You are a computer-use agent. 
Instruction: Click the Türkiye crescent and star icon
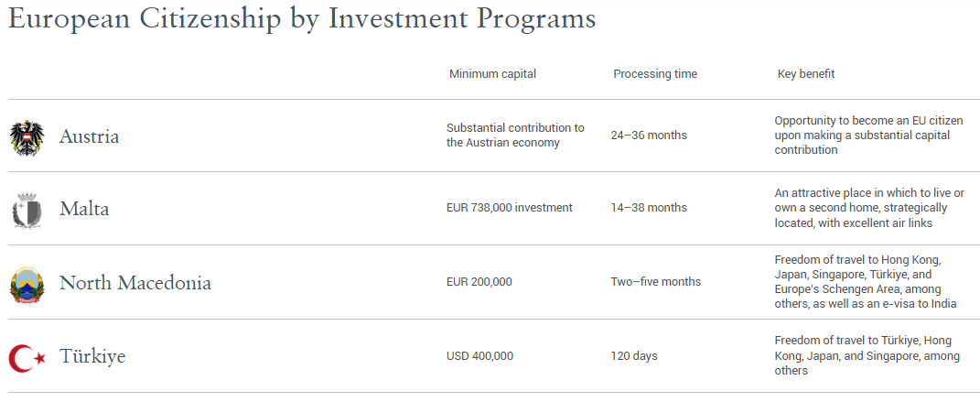click(27, 358)
